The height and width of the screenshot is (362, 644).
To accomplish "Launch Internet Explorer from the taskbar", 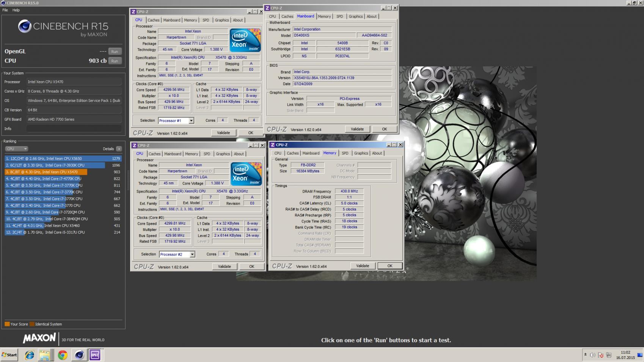I will [x=30, y=355].
